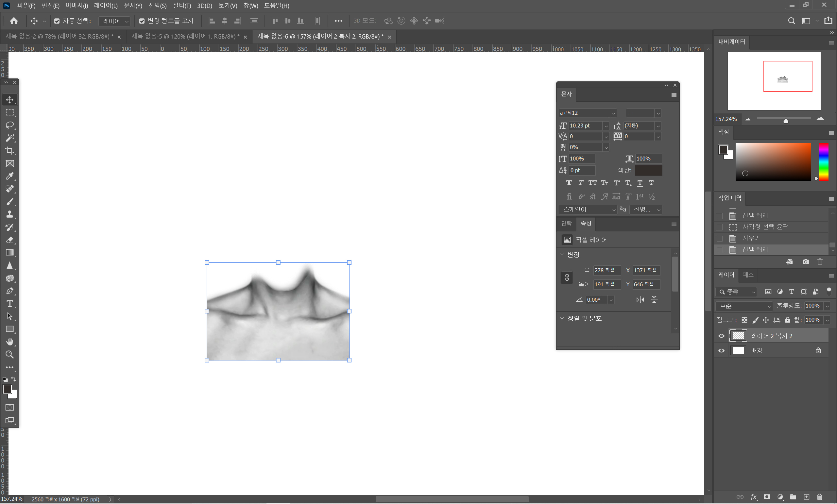Open the a고딕12 font family dropdown
The width and height of the screenshot is (837, 504).
point(613,113)
